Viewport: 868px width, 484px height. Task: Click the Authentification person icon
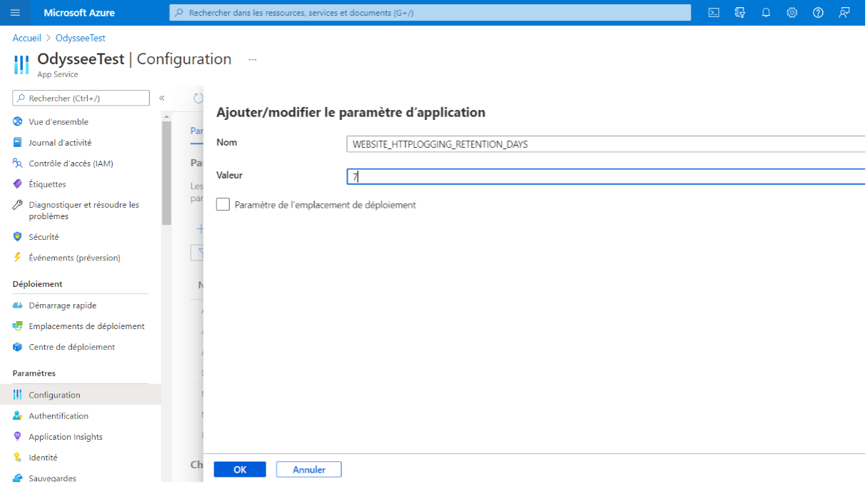click(x=18, y=416)
